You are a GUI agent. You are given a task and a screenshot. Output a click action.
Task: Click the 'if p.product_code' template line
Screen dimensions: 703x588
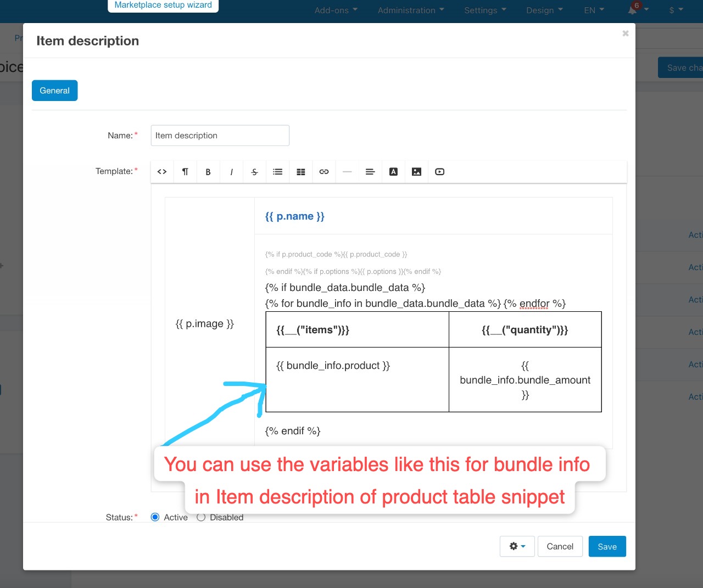click(x=336, y=254)
